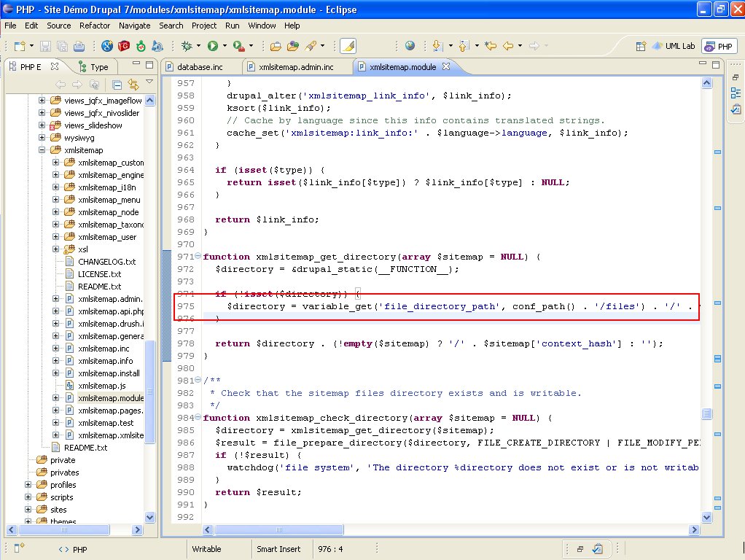Screen dimensions: 745x560
Task: Select the PHP perspective button
Action: coord(719,46)
